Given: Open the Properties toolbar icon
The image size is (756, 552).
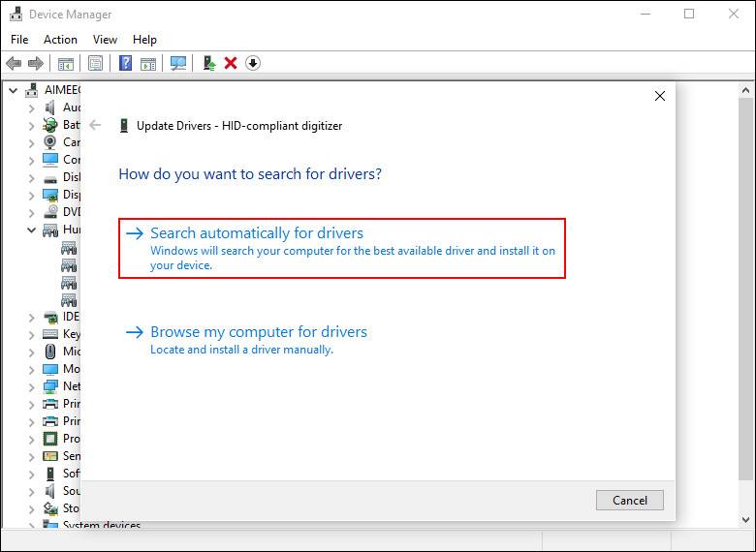Looking at the screenshot, I should pyautogui.click(x=95, y=63).
